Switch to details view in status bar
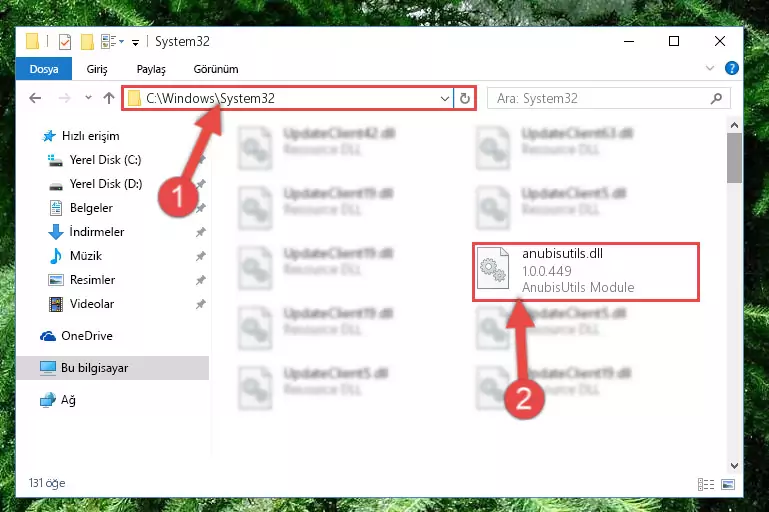The height and width of the screenshot is (512, 769). pyautogui.click(x=706, y=485)
